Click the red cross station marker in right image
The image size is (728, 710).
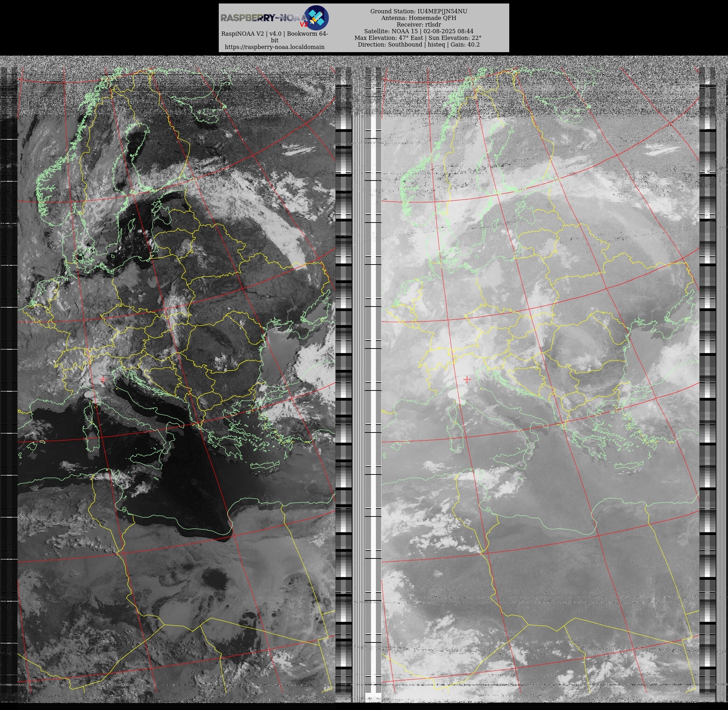point(467,379)
